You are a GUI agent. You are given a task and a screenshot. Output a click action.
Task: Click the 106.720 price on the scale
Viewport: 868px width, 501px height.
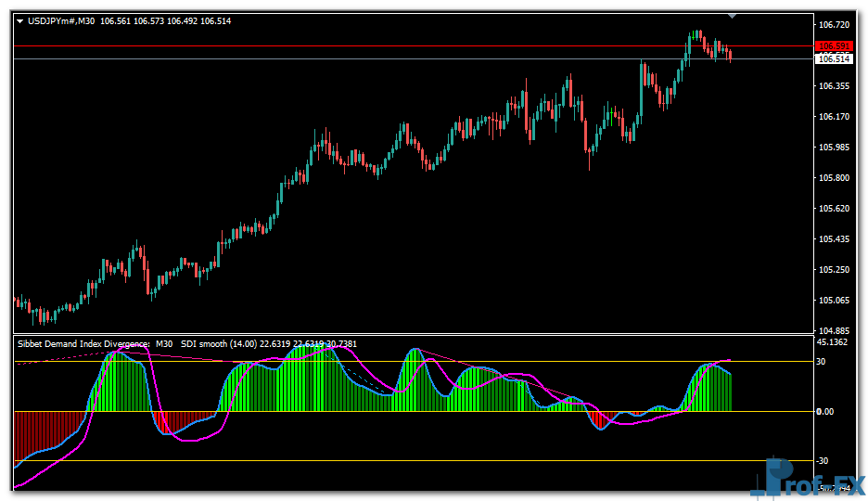[x=835, y=25]
